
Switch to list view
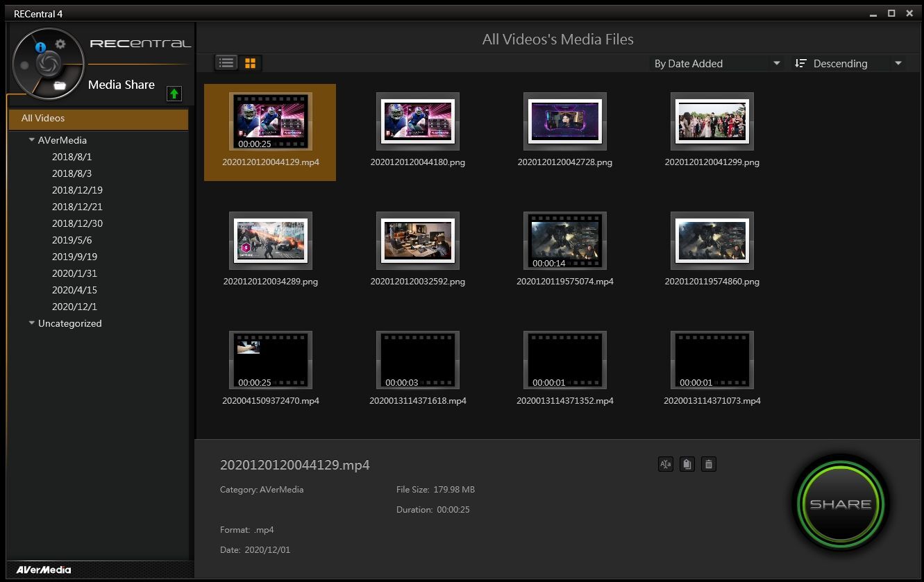[x=226, y=63]
